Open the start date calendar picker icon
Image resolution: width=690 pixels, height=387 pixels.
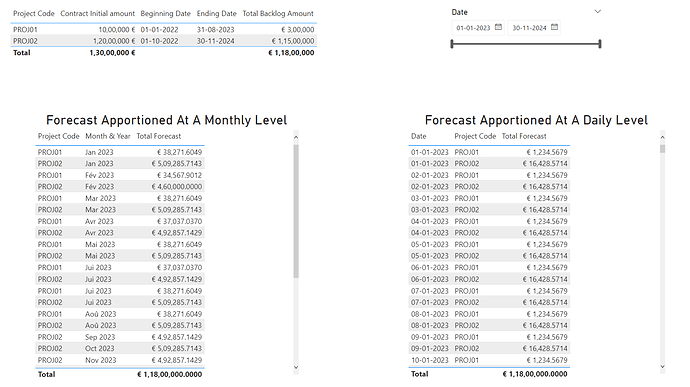click(x=498, y=27)
